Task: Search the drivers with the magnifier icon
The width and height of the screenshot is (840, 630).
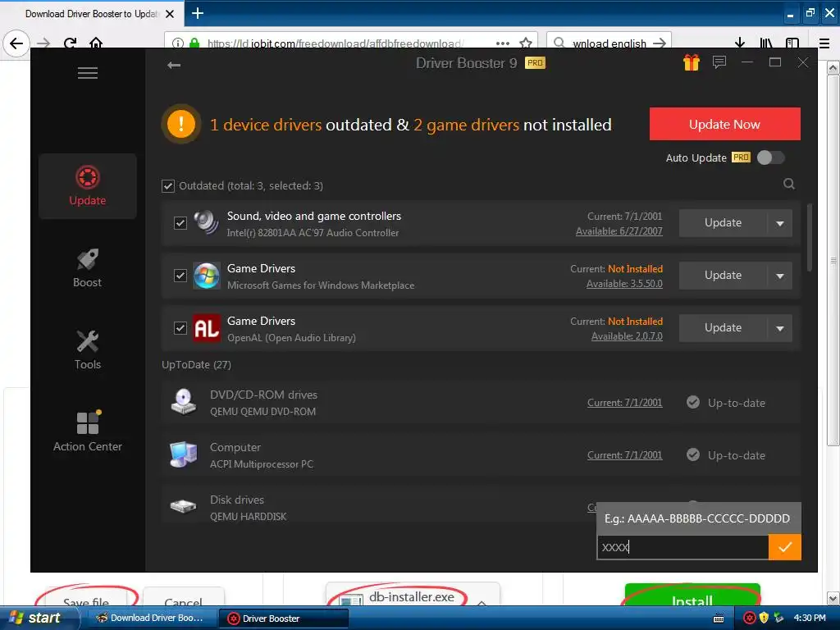Action: coord(788,185)
